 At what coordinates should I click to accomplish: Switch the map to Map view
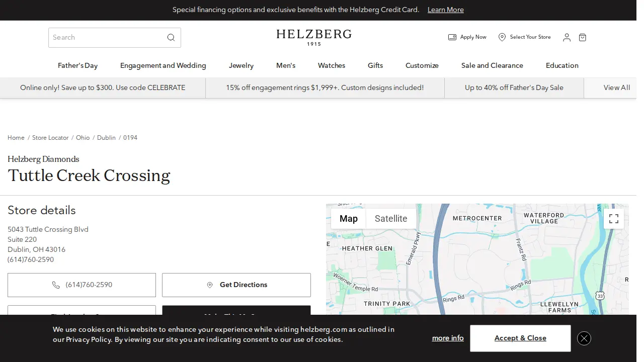(349, 219)
